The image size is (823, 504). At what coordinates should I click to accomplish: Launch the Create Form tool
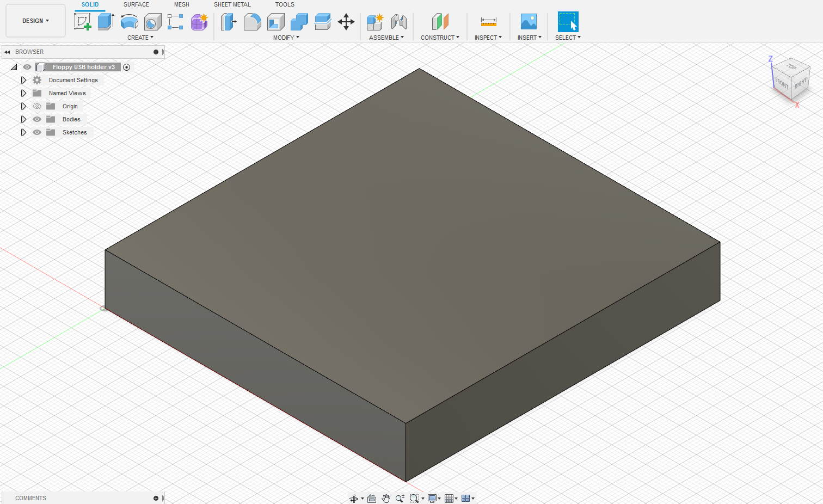coord(199,22)
